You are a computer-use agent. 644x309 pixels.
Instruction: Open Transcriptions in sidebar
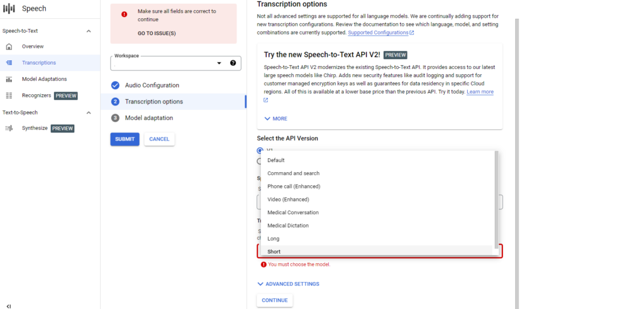click(x=50, y=63)
